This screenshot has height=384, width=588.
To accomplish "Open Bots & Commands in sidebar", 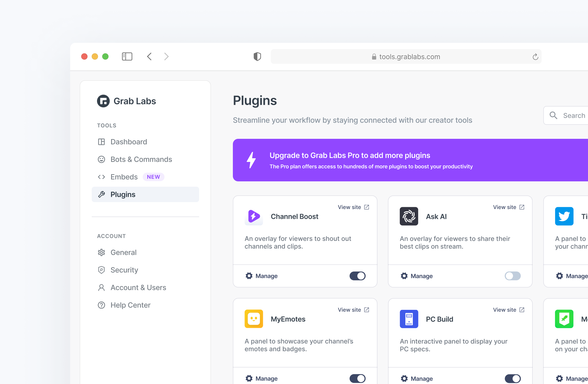I will tap(141, 159).
